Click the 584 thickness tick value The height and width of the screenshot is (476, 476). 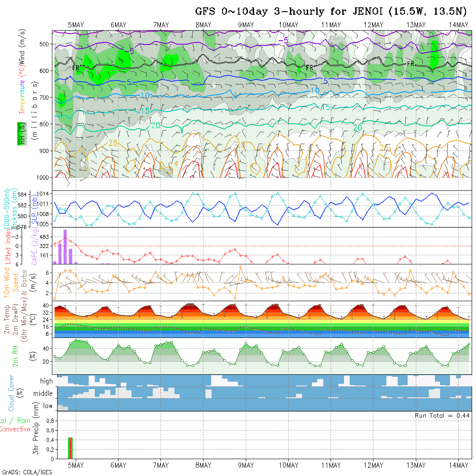tap(22, 194)
